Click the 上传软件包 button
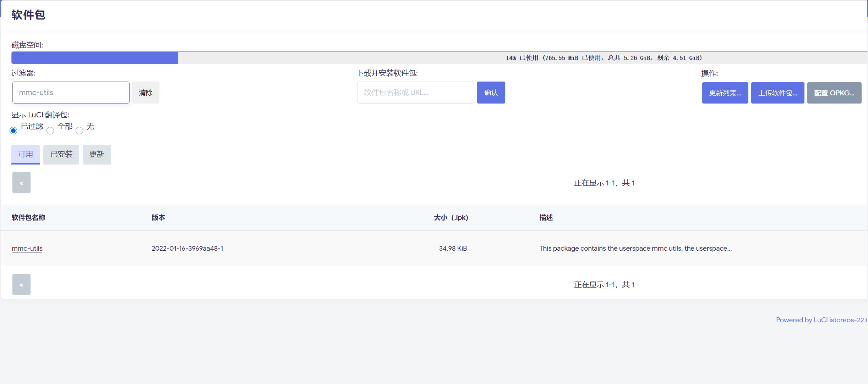The width and height of the screenshot is (868, 384). coord(777,93)
